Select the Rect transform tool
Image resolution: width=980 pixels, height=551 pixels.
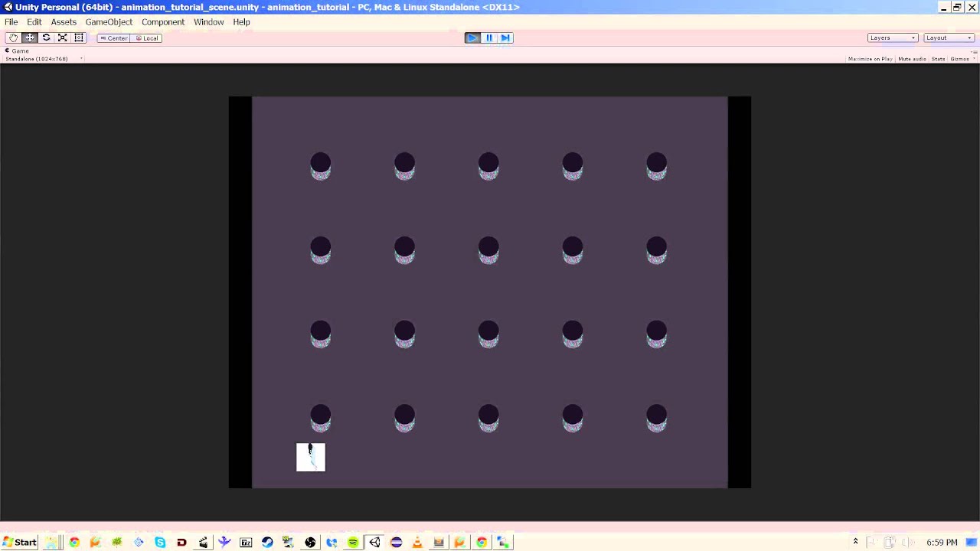point(78,37)
